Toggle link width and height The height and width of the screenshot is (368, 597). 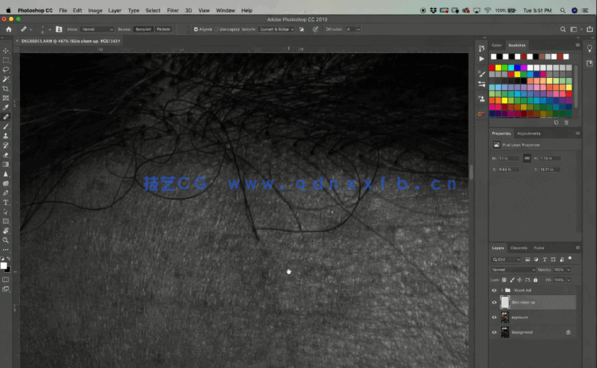coord(527,158)
